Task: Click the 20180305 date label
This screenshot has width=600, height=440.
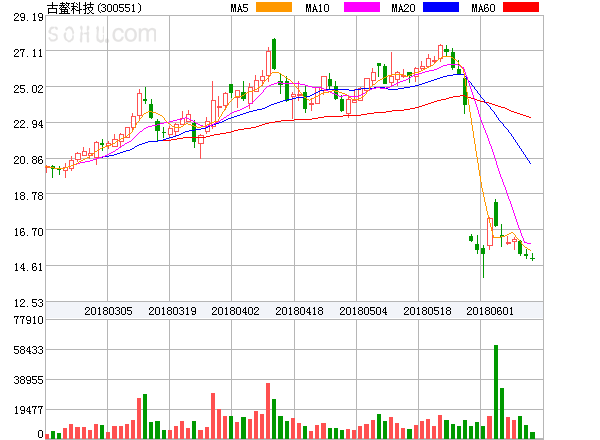Action: (108, 311)
